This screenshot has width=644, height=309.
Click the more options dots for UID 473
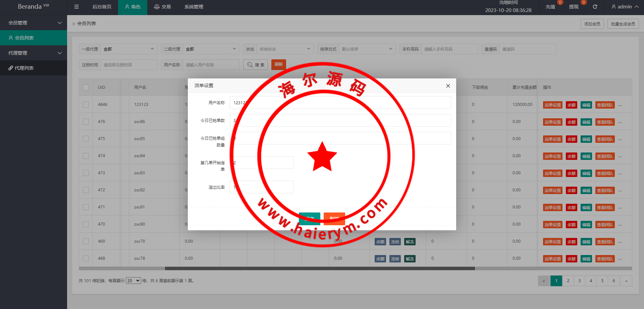point(620,174)
